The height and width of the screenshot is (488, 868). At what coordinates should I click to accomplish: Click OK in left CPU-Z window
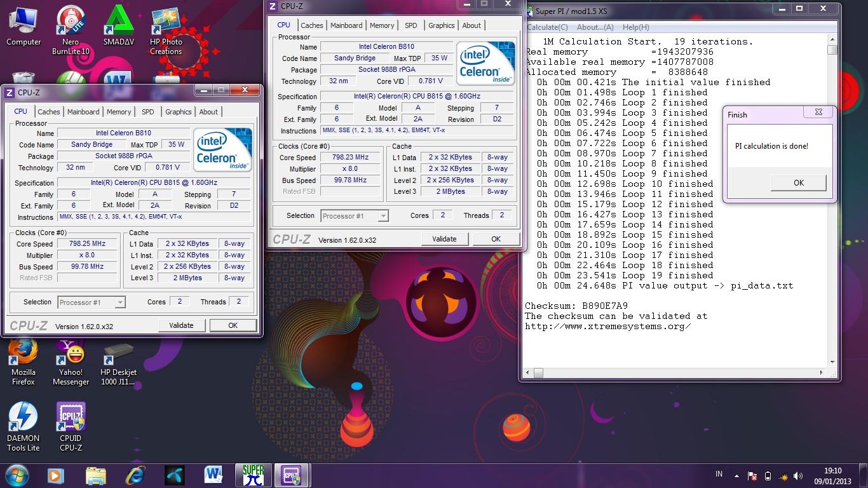point(233,325)
